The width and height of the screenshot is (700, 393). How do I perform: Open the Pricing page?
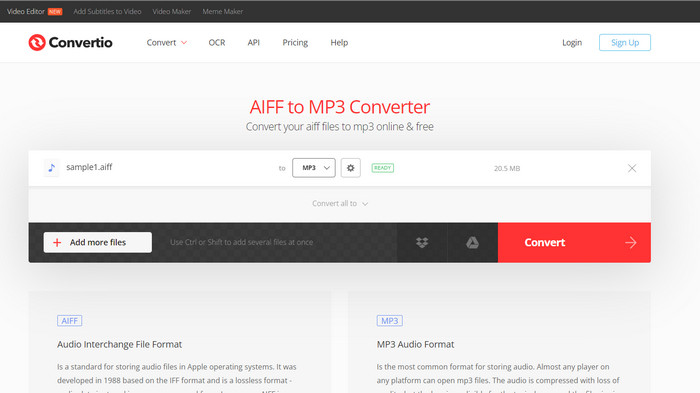coord(295,42)
